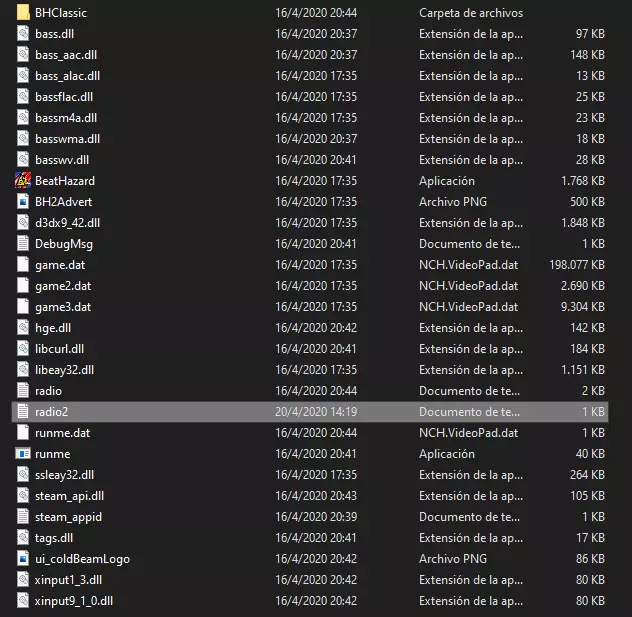The height and width of the screenshot is (617, 632).
Task: Click the 2.690 KB size value
Action: 583,286
